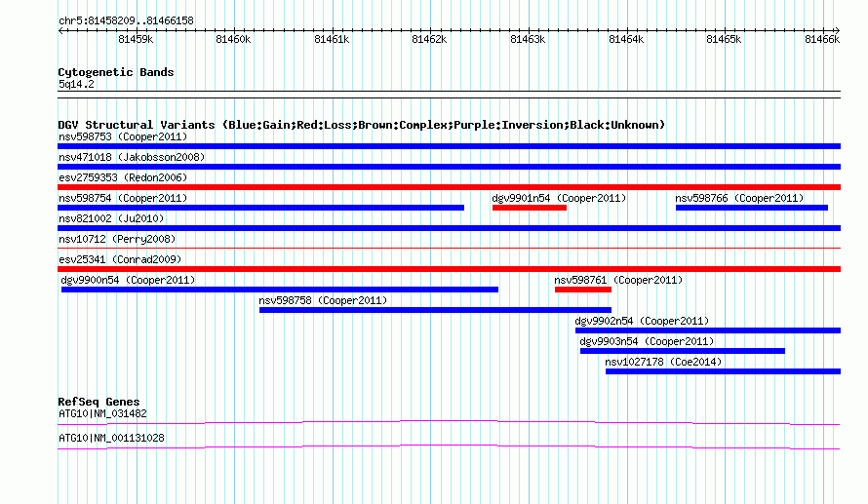Click the 81461k ruler label

332,39
